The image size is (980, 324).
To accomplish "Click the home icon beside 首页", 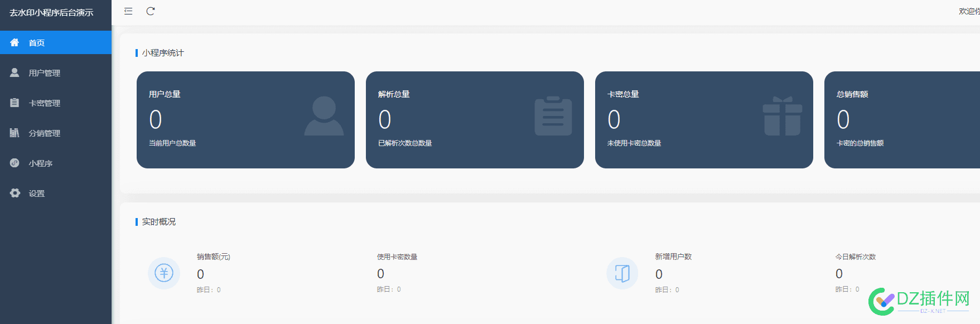I will (x=15, y=42).
